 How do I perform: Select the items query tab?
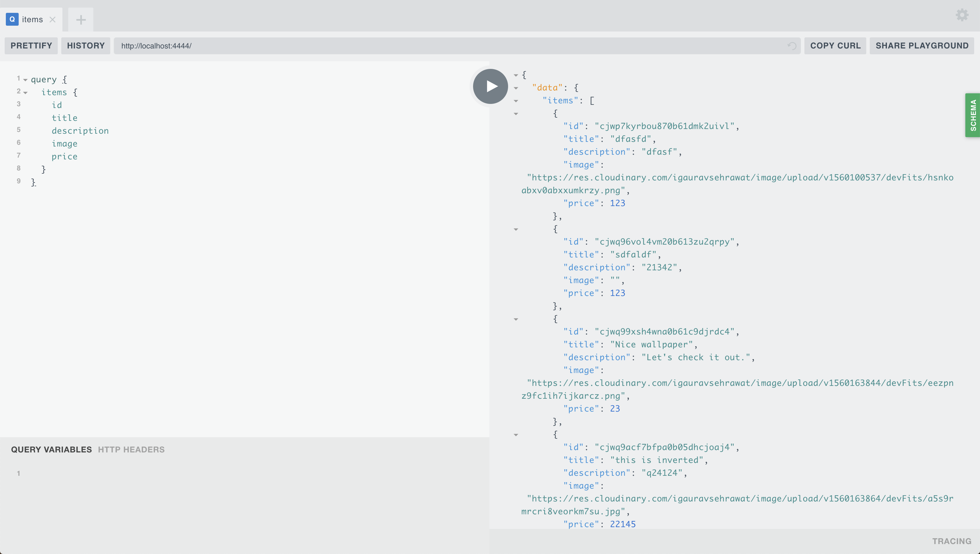click(x=31, y=20)
